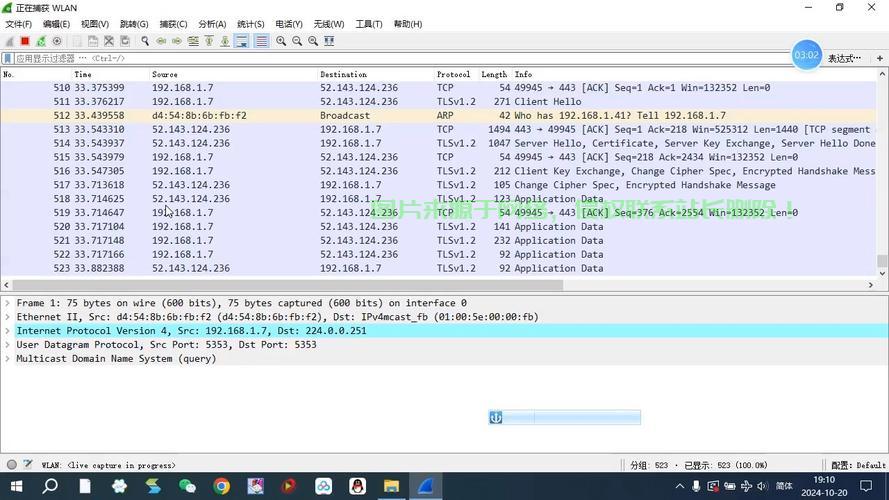This screenshot has width=889, height=500.
Task: Click the display filter input field
Action: [x=400, y=59]
